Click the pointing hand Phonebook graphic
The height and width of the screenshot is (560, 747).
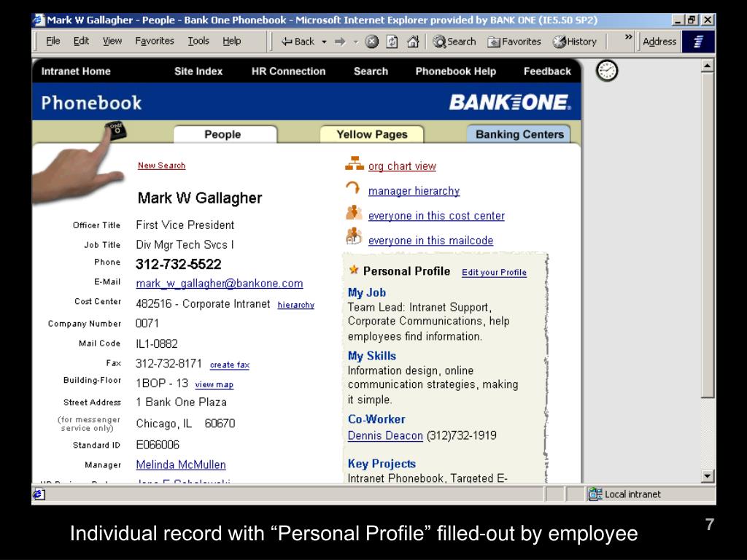click(79, 163)
